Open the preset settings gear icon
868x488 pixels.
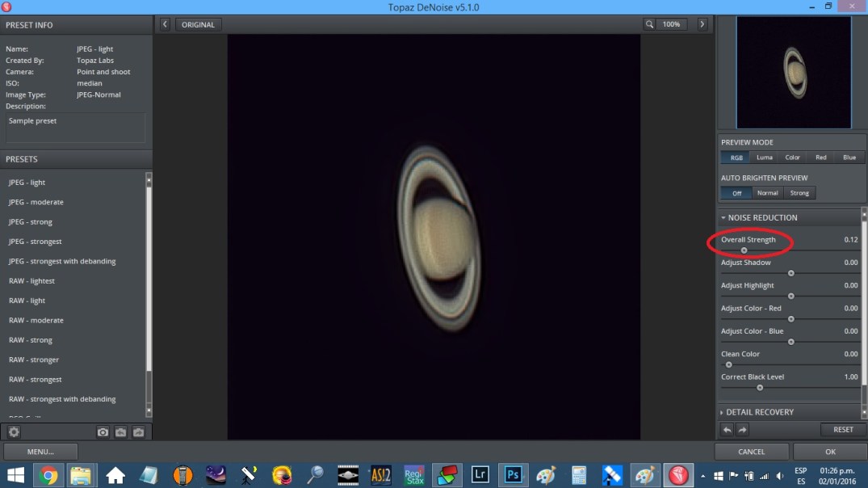click(14, 432)
